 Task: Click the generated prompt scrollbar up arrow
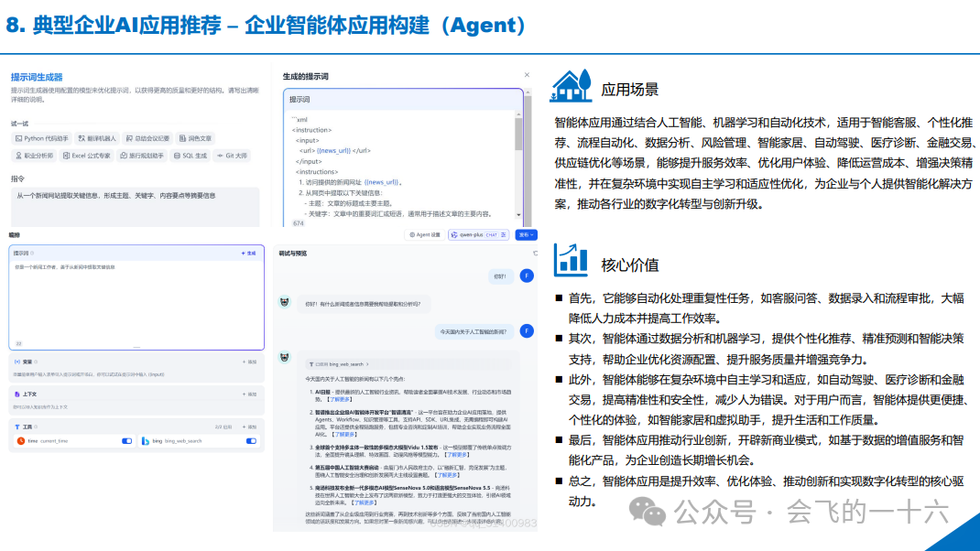pos(518,114)
